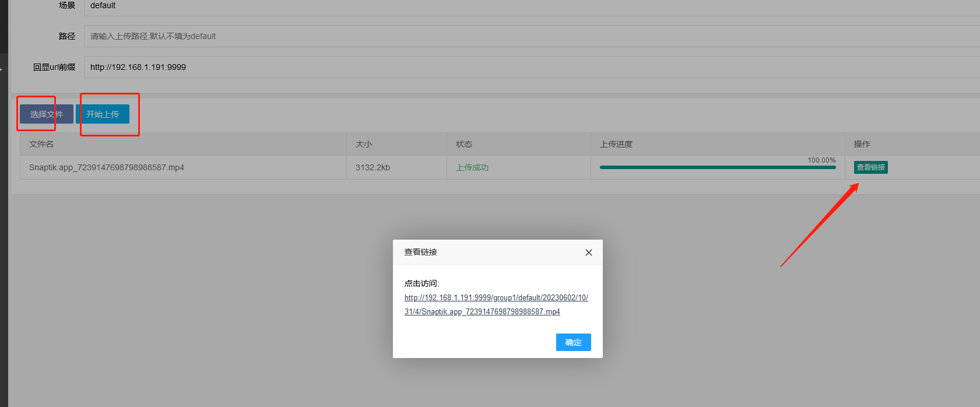
Task: Click the upload progress bar at 100.00%
Action: pos(718,167)
